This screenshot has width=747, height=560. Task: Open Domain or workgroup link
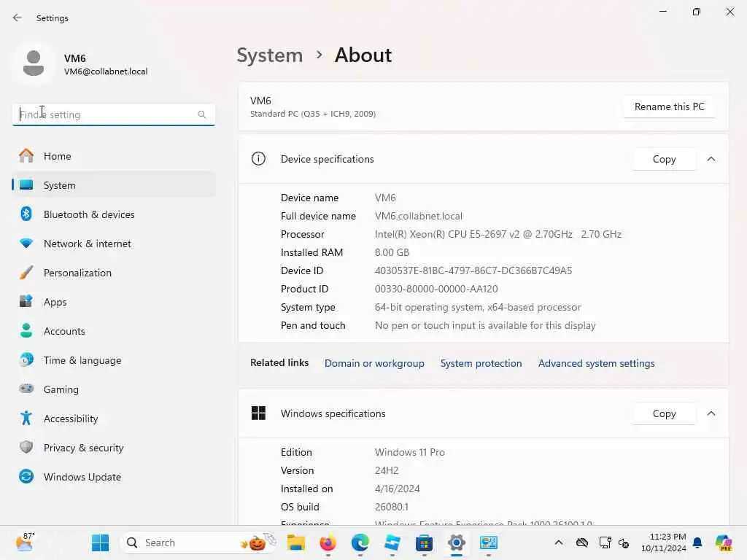[x=374, y=363]
